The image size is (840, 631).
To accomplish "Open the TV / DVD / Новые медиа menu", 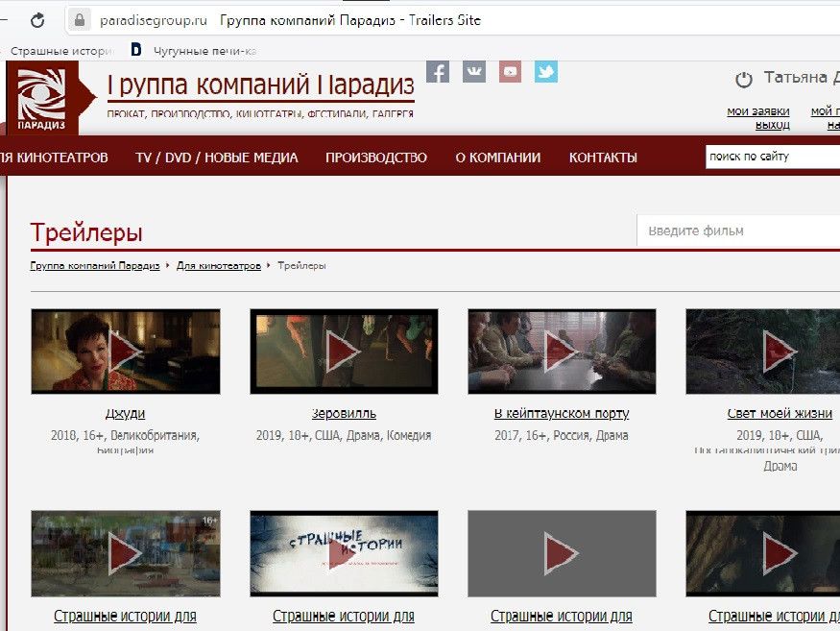I will [217, 158].
